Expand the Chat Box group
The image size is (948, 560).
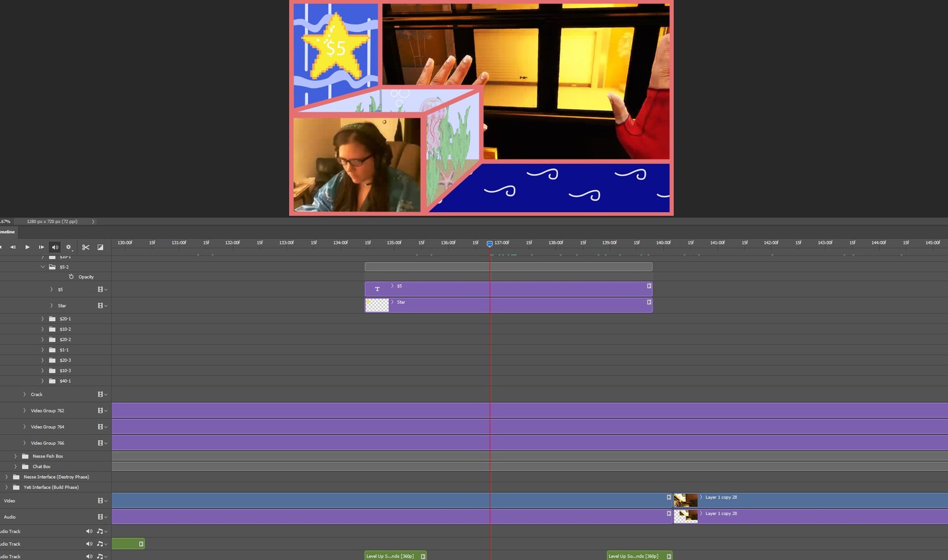tap(15, 466)
